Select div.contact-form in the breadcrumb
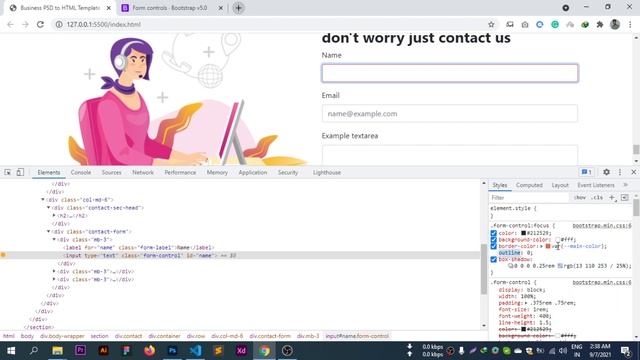 (270, 336)
